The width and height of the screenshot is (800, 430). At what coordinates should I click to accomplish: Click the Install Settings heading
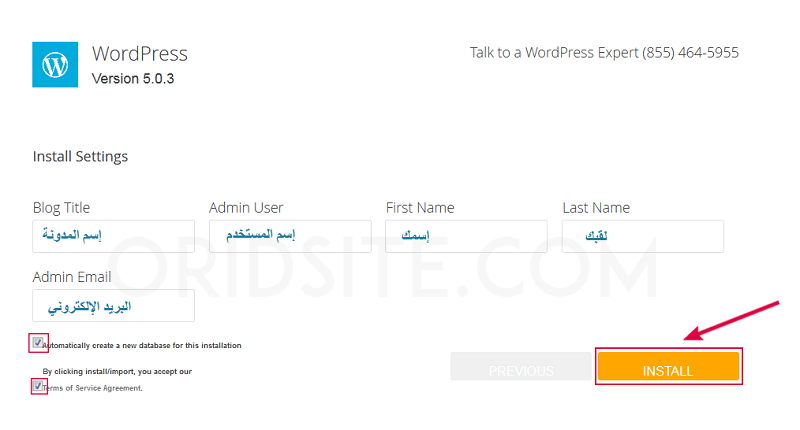click(80, 157)
